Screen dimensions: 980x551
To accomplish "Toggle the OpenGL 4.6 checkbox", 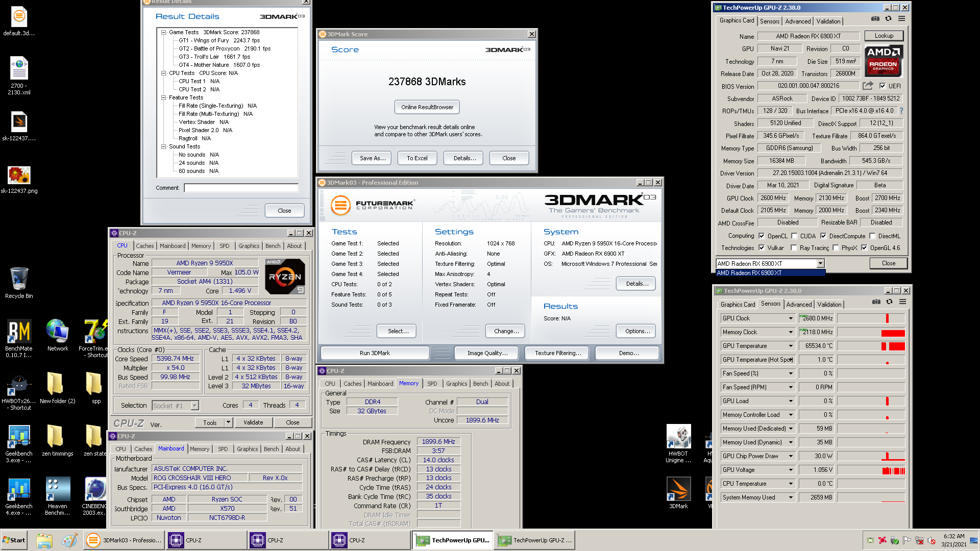I will coord(864,247).
